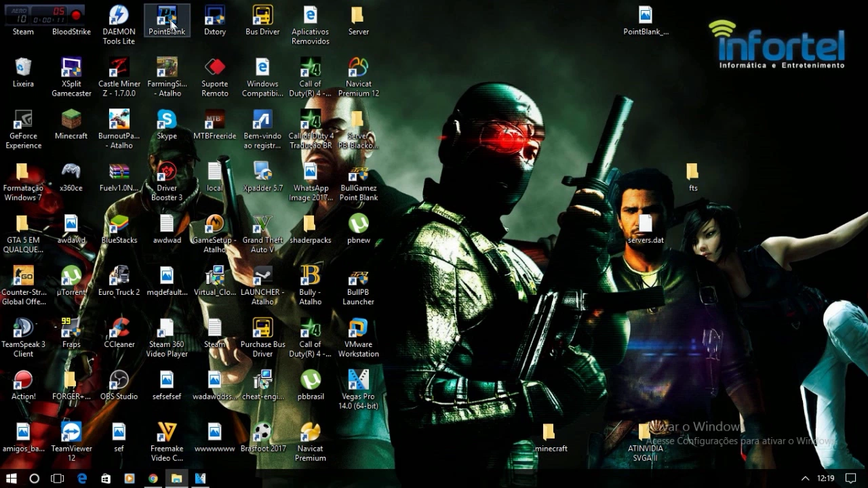Open cheat-engine shortcut
The width and height of the screenshot is (868, 488).
click(x=262, y=386)
